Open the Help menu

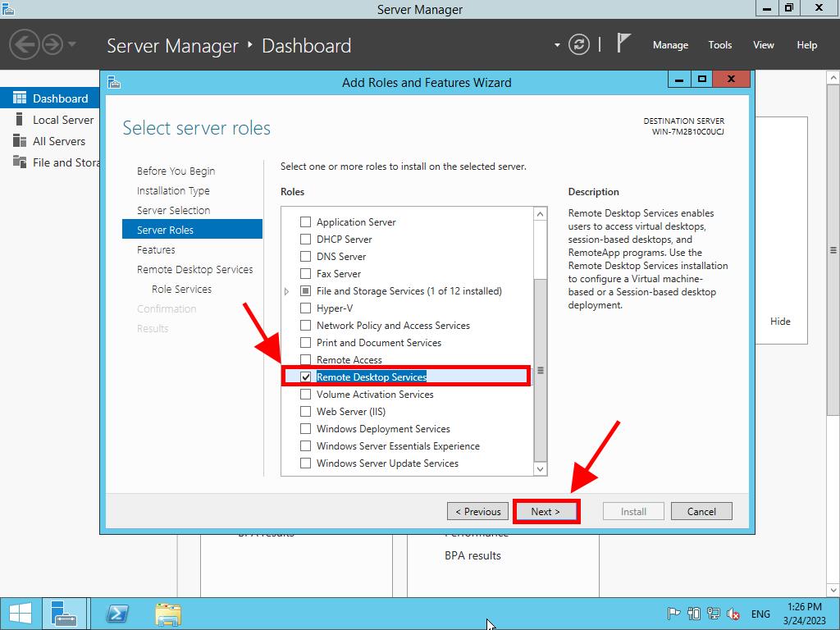[x=807, y=45]
